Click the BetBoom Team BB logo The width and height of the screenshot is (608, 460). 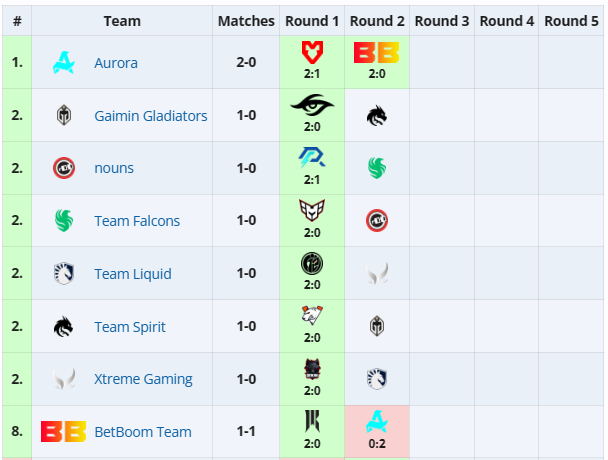[63, 432]
